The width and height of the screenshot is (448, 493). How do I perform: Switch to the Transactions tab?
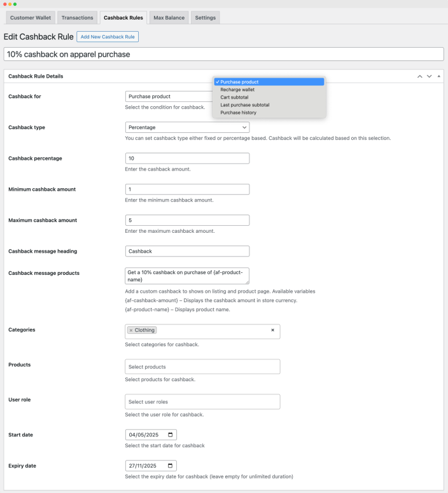tap(78, 18)
